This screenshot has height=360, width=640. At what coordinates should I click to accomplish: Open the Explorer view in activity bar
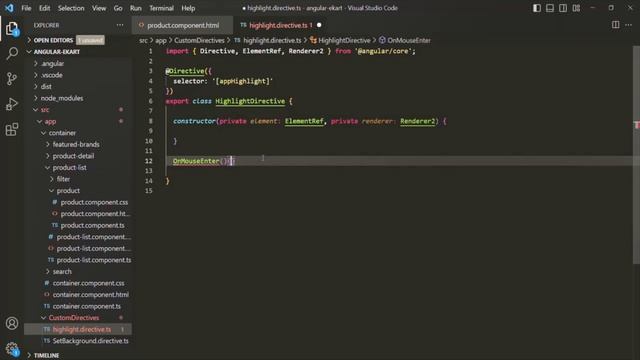[x=12, y=29]
